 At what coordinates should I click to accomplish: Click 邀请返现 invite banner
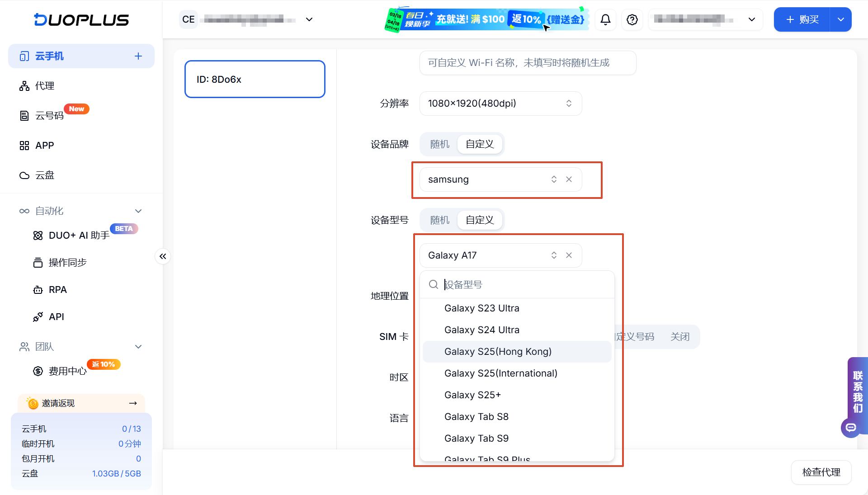pos(81,403)
